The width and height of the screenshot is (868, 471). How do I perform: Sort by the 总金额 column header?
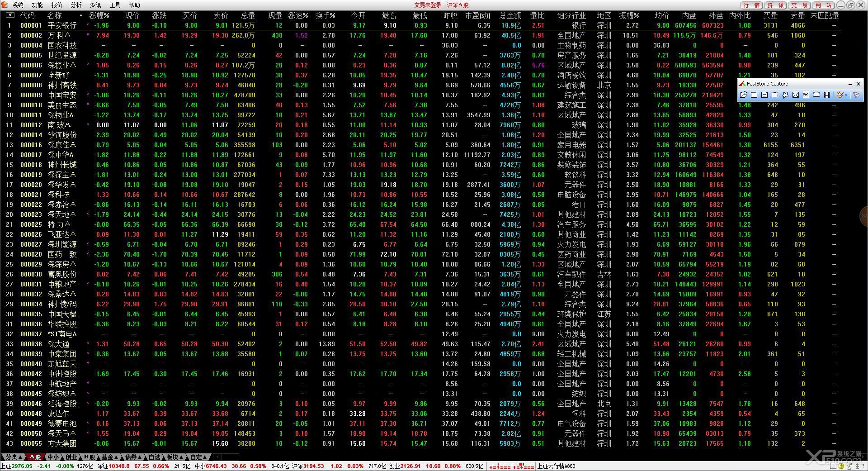510,15
